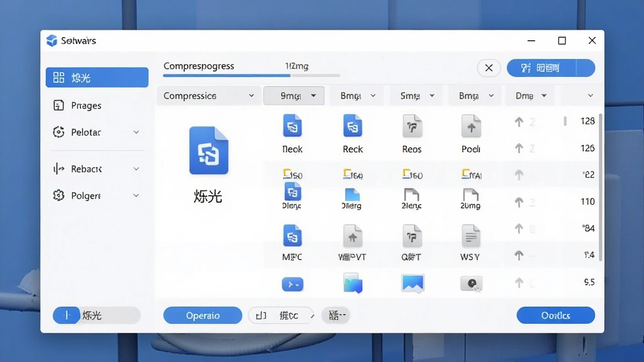Viewport: 644px width, 362px height.
Task: Open the Ileok blue document file
Action: pyautogui.click(x=292, y=126)
